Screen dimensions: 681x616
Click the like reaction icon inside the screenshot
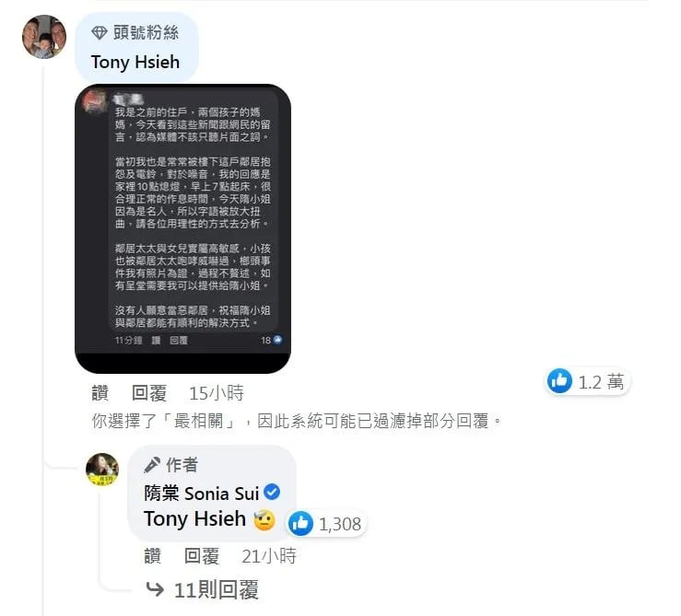(x=277, y=340)
